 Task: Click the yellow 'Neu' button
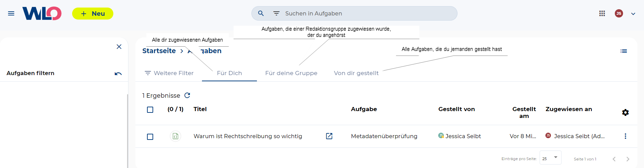(92, 14)
